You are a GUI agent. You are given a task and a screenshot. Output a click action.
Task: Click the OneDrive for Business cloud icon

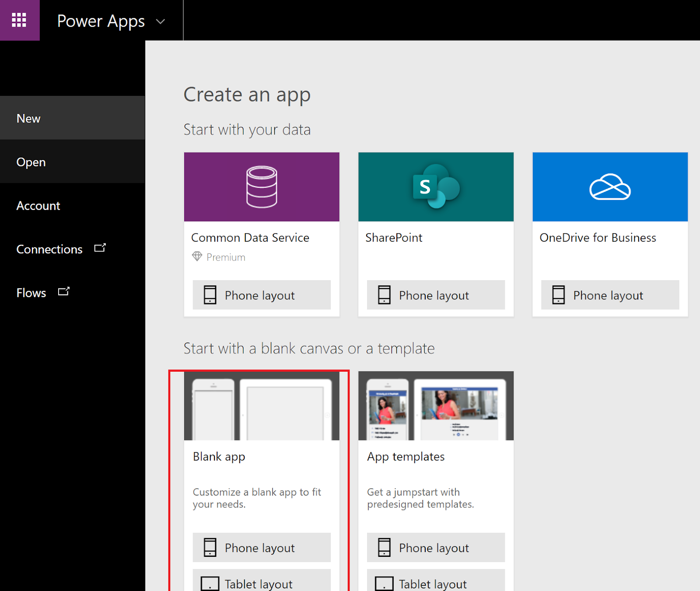tap(609, 186)
